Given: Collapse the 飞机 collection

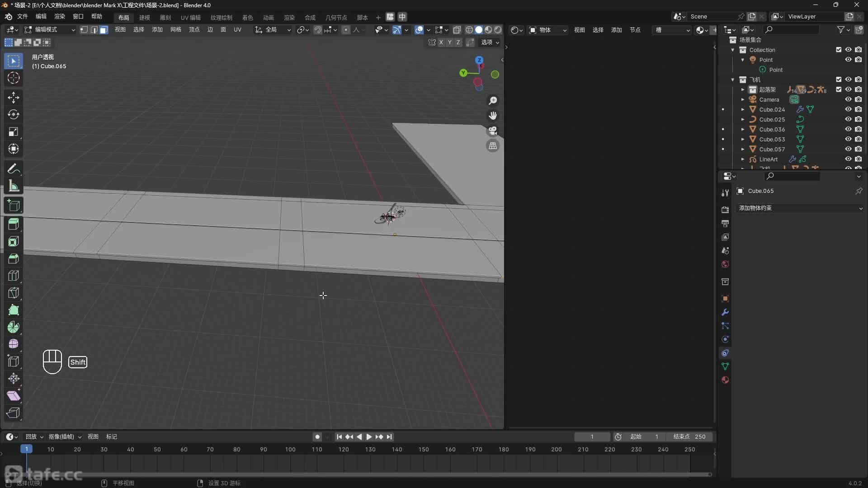Looking at the screenshot, I should [x=733, y=80].
